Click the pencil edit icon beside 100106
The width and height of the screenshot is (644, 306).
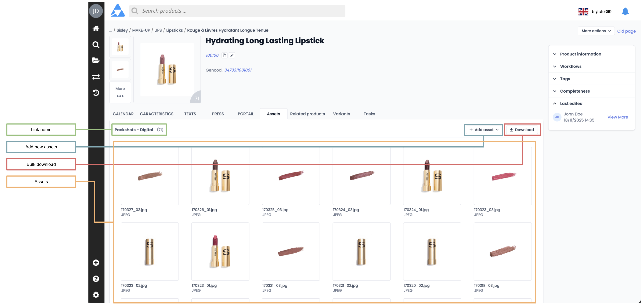(x=232, y=55)
